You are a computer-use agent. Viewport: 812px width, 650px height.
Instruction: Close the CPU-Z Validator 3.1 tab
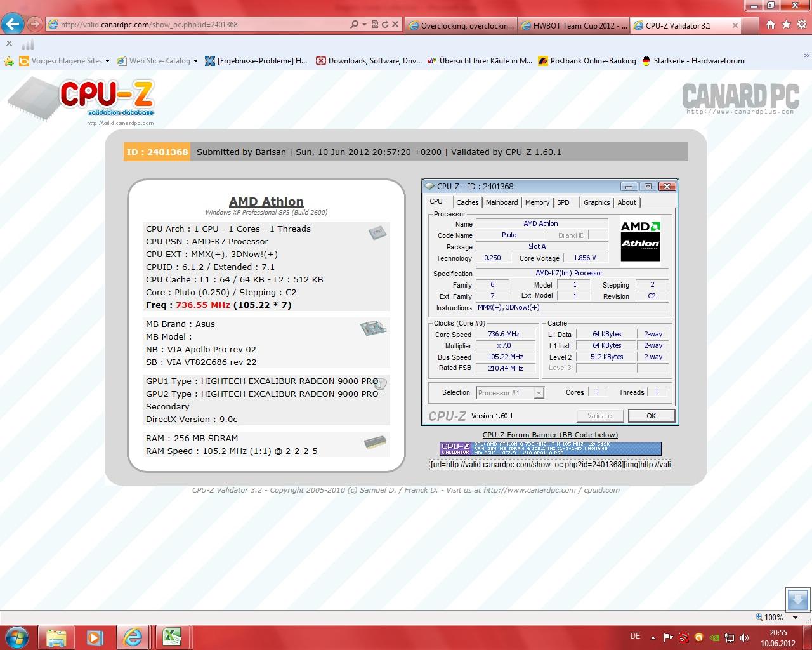[735, 25]
